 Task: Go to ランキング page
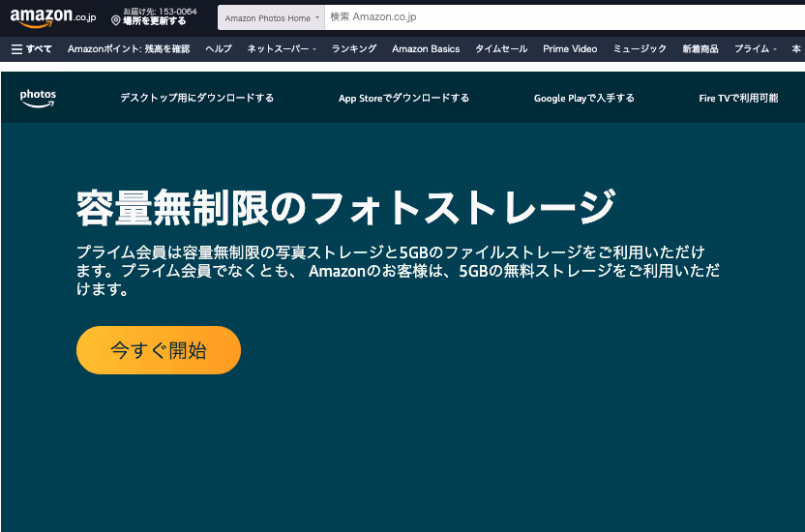click(354, 48)
